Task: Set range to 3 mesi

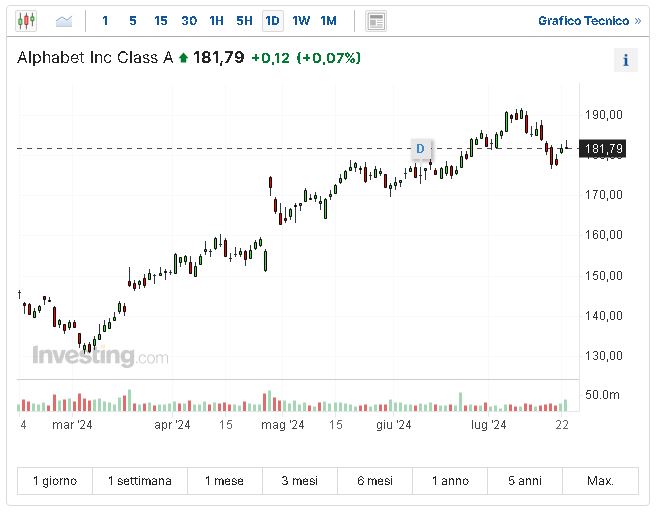Action: pos(300,480)
